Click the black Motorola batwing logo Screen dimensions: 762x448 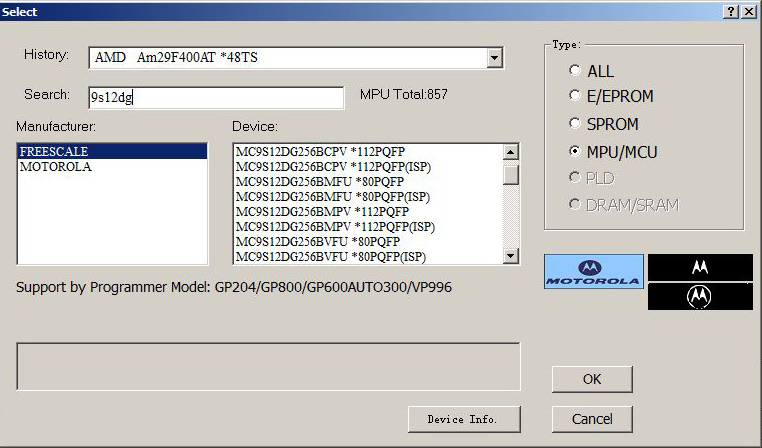(x=700, y=267)
